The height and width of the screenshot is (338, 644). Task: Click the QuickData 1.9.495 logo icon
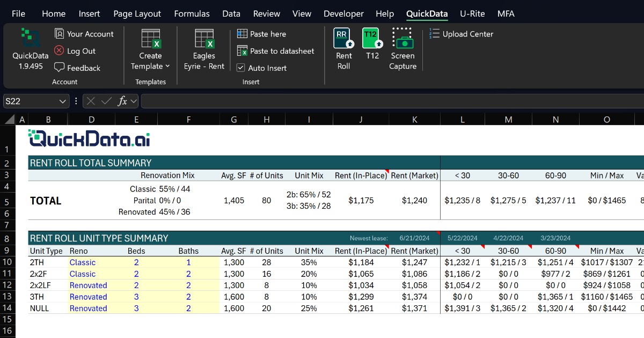pos(30,38)
